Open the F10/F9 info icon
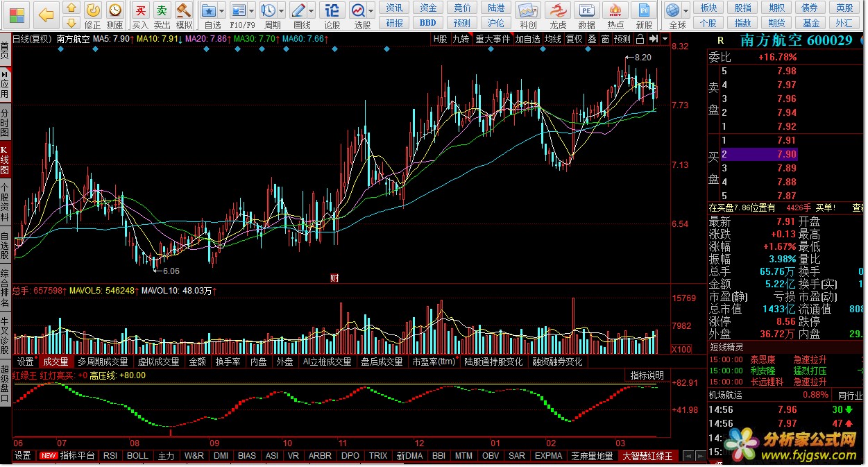This screenshot has width=868, height=467. 238,10
